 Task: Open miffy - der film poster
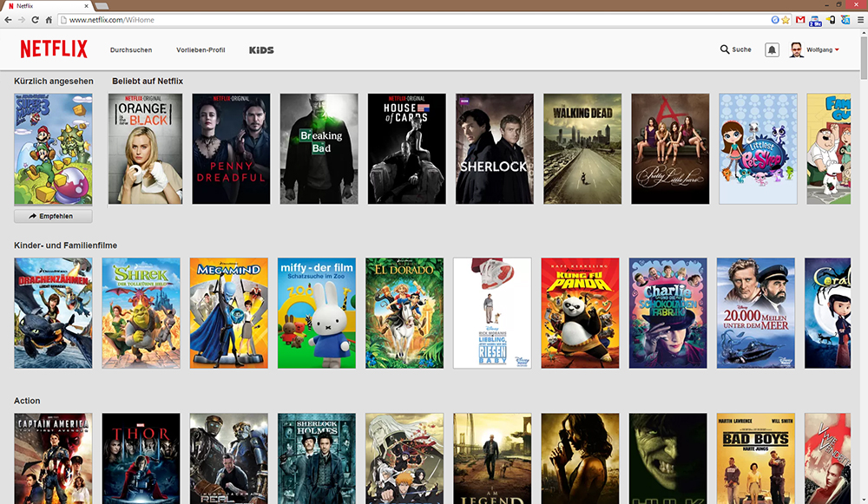pos(317,313)
